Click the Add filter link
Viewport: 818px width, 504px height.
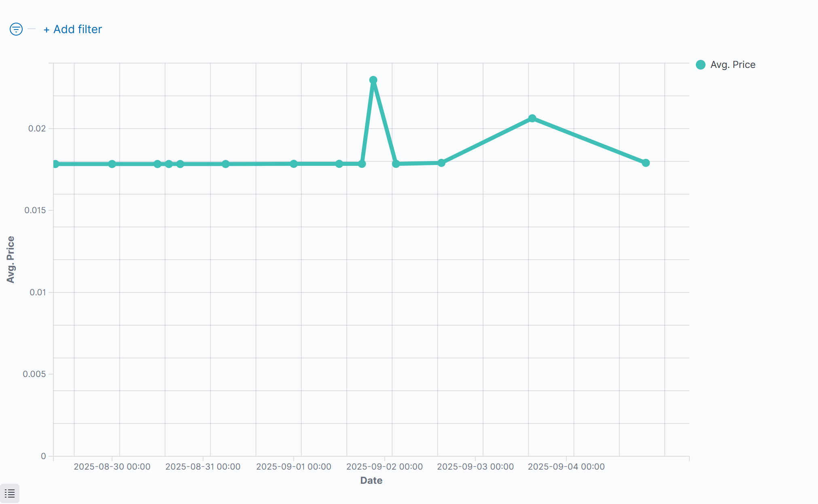pos(73,29)
